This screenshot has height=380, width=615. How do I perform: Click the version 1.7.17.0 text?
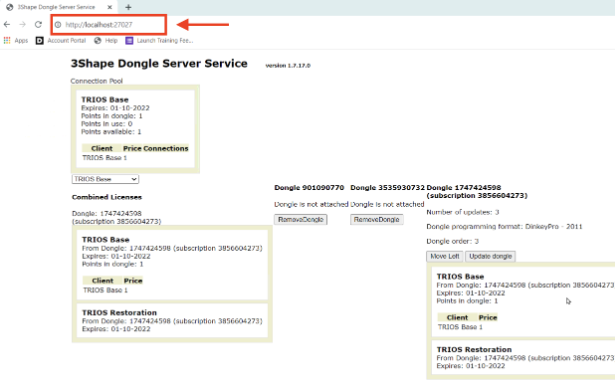[x=288, y=65]
